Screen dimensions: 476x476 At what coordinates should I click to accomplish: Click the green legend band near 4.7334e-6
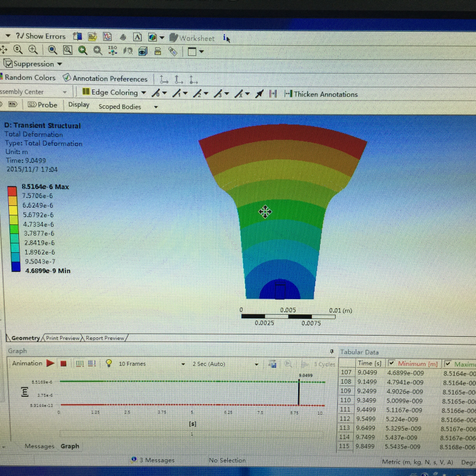point(14,228)
